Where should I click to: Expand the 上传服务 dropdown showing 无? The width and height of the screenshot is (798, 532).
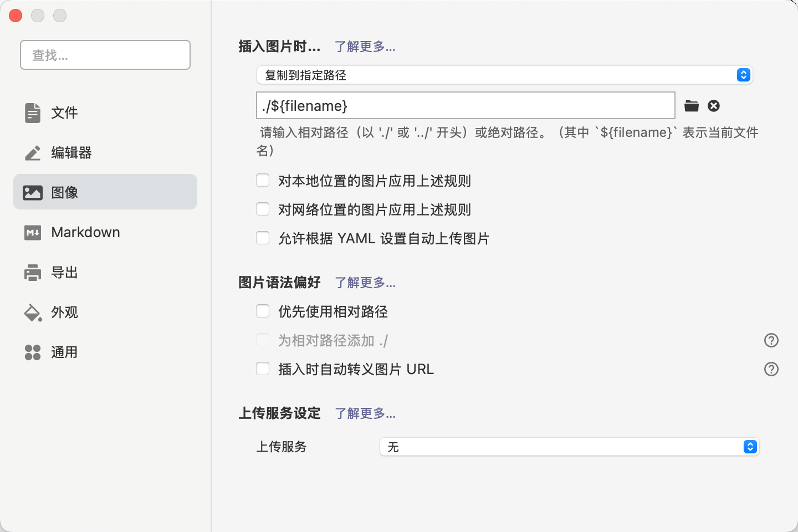pos(569,447)
